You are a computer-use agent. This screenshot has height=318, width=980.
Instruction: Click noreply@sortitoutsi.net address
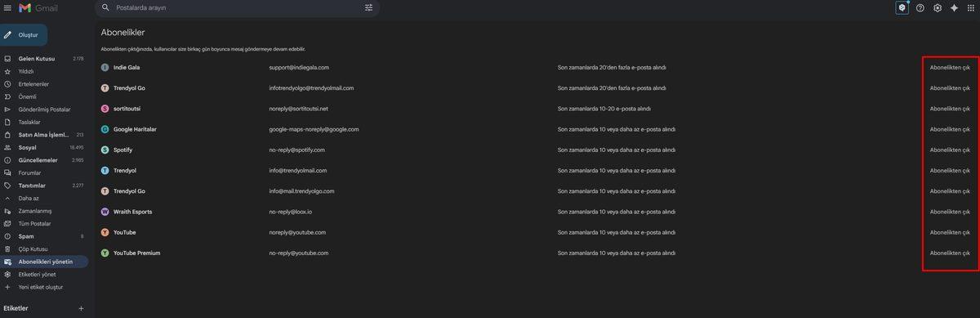298,109
